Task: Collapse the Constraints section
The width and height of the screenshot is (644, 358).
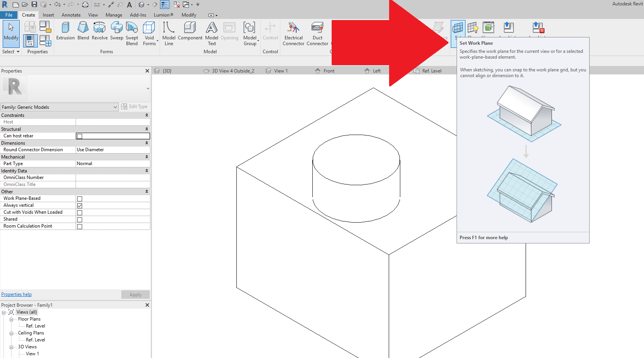Action: (147, 115)
